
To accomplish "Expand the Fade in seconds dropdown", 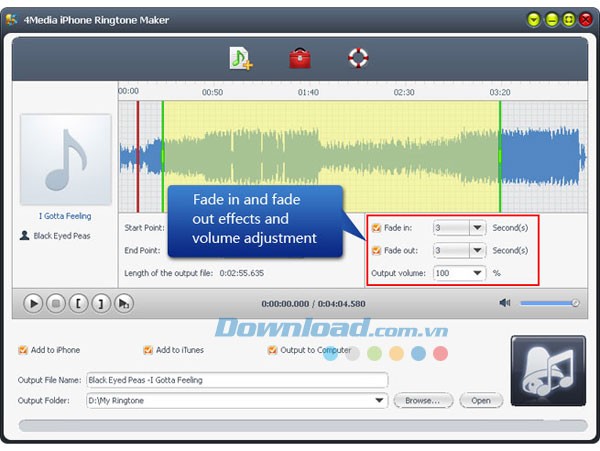I will point(477,228).
